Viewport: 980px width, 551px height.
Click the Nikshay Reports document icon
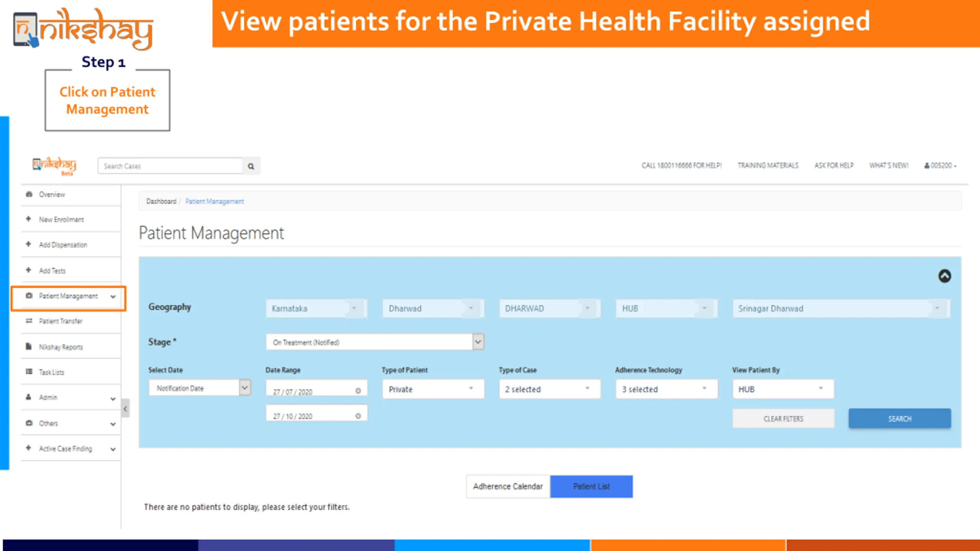point(29,347)
